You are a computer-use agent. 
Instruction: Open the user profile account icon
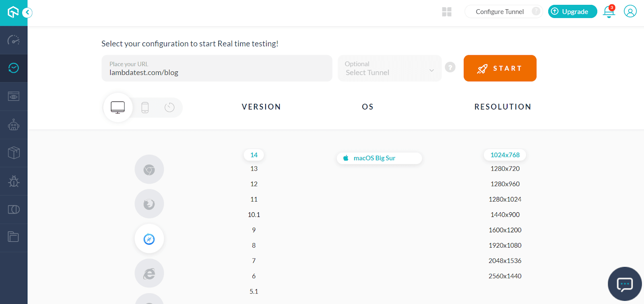[x=630, y=11]
